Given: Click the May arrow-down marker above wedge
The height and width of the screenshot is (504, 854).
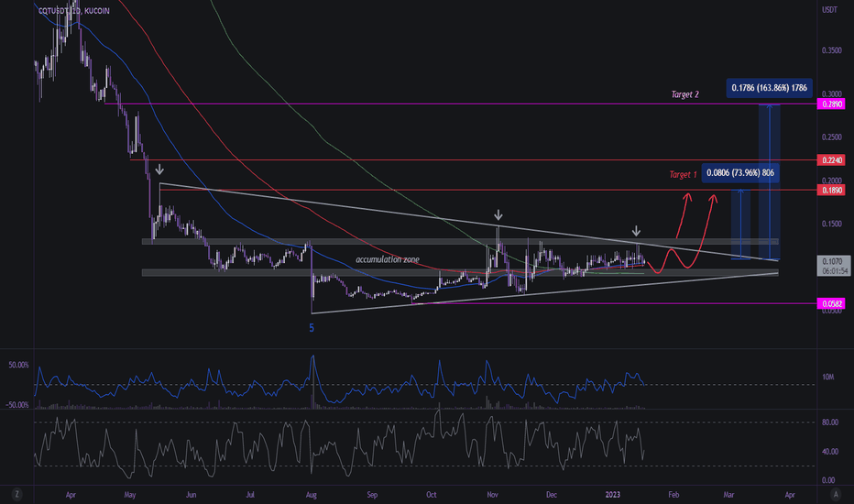Looking at the screenshot, I should (159, 170).
